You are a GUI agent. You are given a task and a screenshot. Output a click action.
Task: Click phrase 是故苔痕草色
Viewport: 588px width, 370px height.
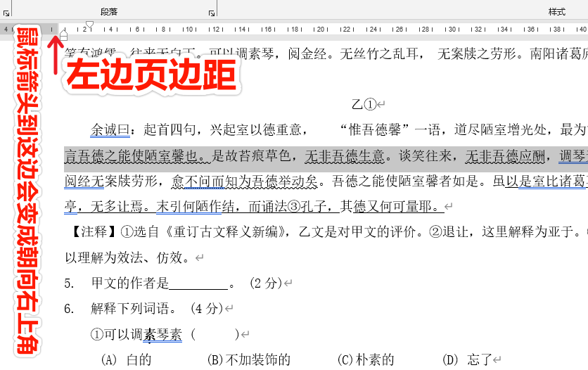(x=251, y=155)
